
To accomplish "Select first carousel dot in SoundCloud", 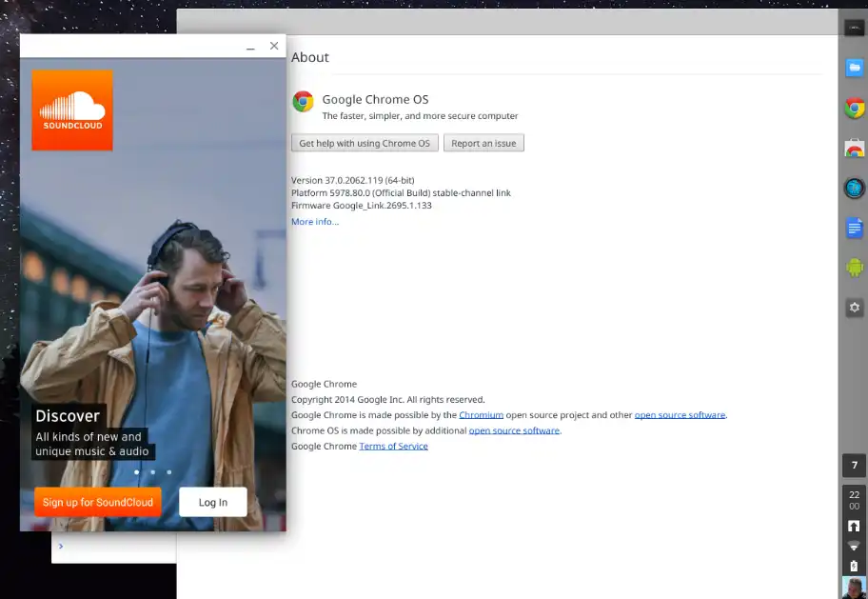I will click(x=137, y=472).
